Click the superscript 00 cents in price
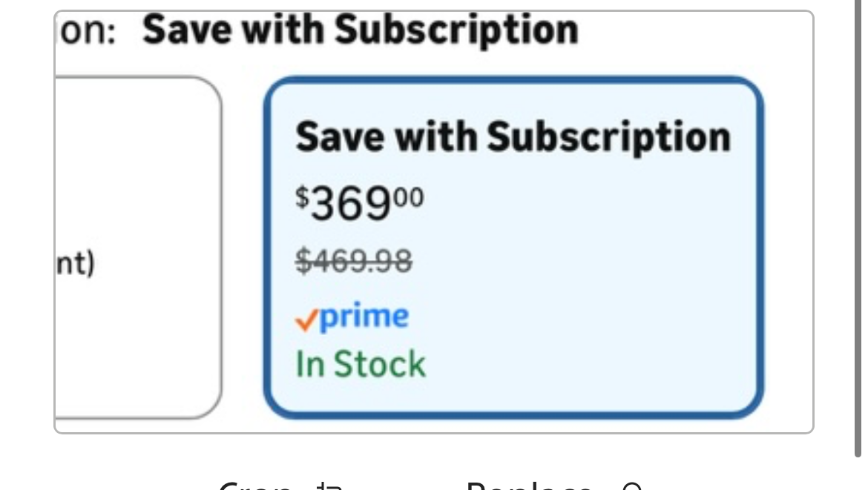Viewport: 868px width, 490px height. click(x=412, y=196)
